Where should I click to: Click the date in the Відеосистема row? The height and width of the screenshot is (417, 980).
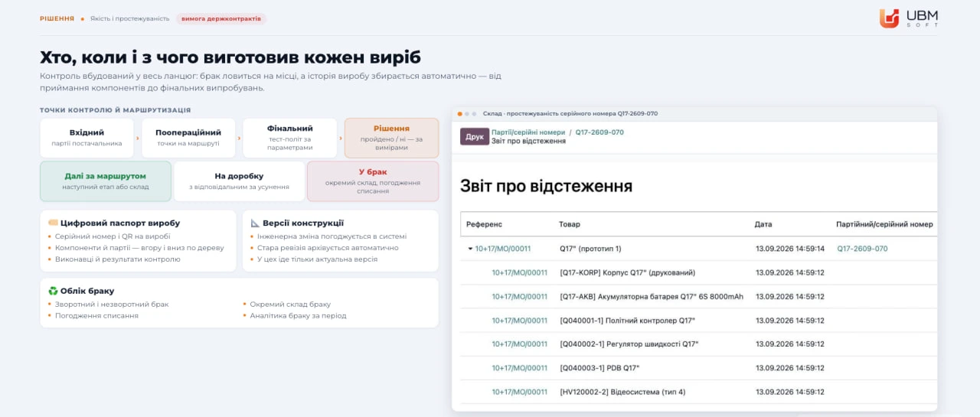[x=789, y=392]
